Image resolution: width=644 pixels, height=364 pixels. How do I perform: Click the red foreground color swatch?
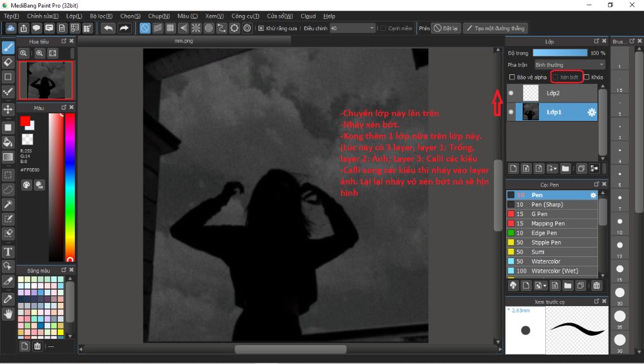(x=25, y=121)
